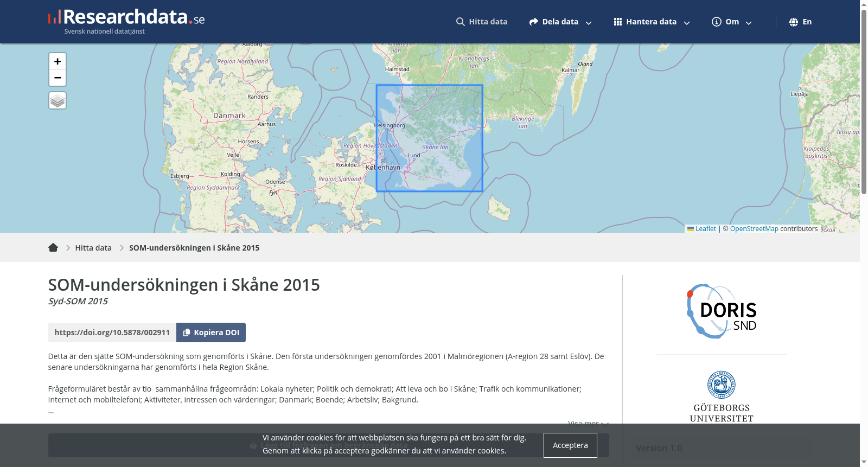
Task: Click the blue Skåne region rectangle on map
Action: pos(430,138)
